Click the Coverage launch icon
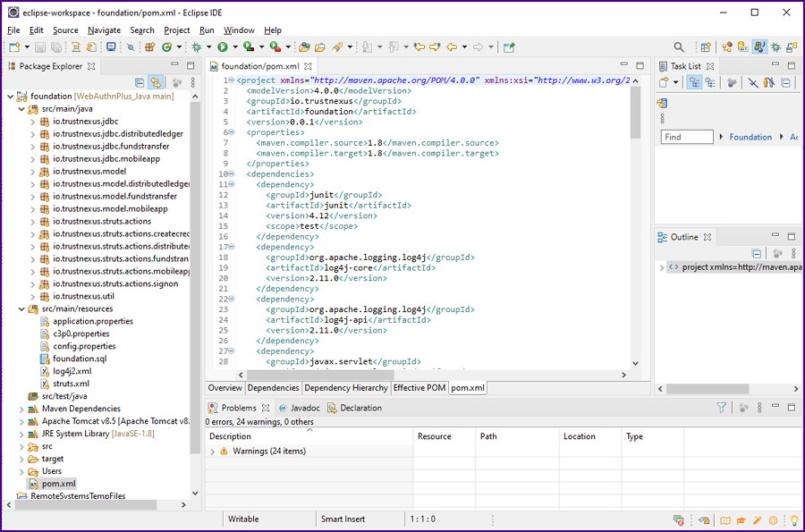Viewport: 805px width, 532px height. point(249,47)
